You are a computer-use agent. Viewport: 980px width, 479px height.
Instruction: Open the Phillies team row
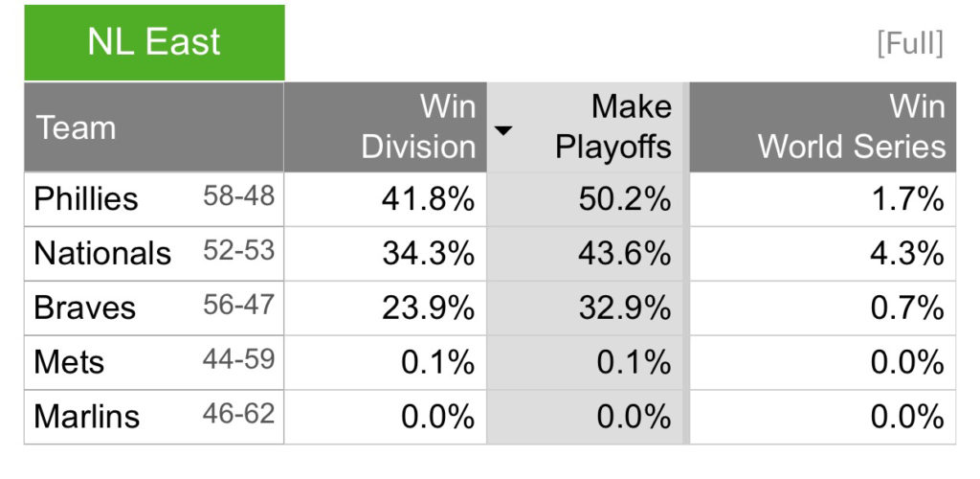[x=86, y=199]
